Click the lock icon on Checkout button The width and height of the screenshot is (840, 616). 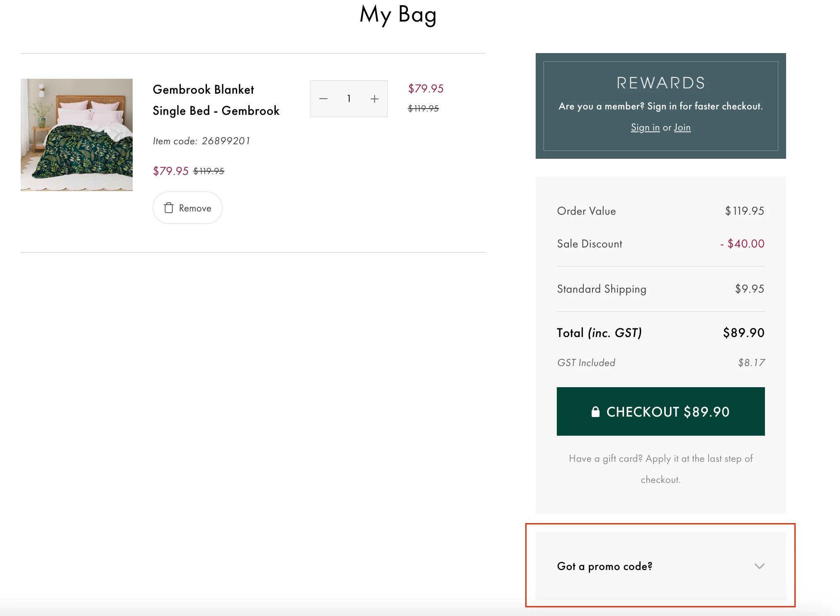595,412
